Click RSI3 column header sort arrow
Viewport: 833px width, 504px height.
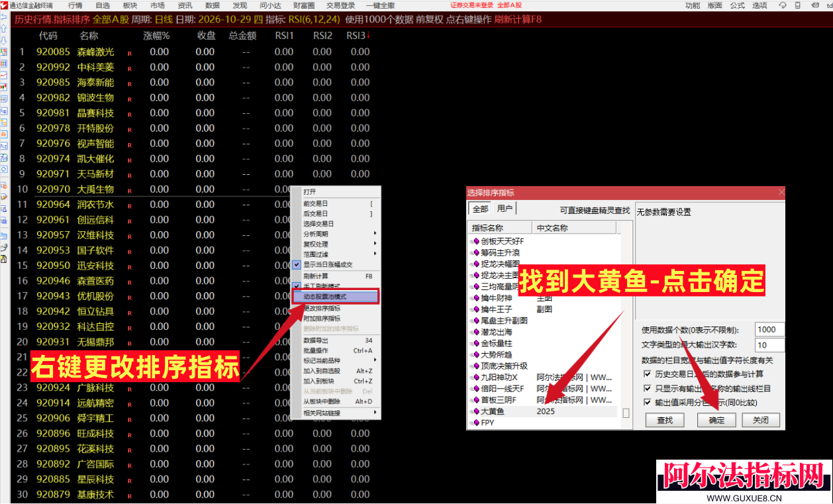[x=368, y=35]
